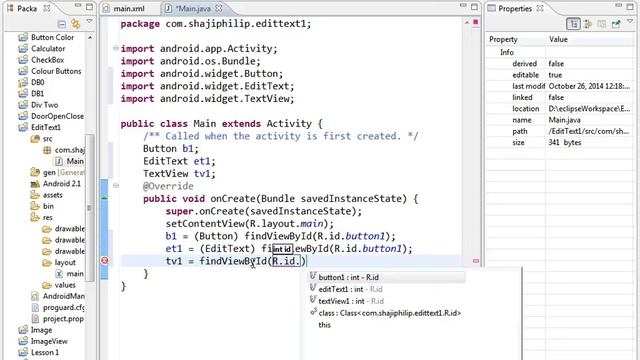Select the DoorOpenClose project
Screen dimensions: 640x360
57,116
